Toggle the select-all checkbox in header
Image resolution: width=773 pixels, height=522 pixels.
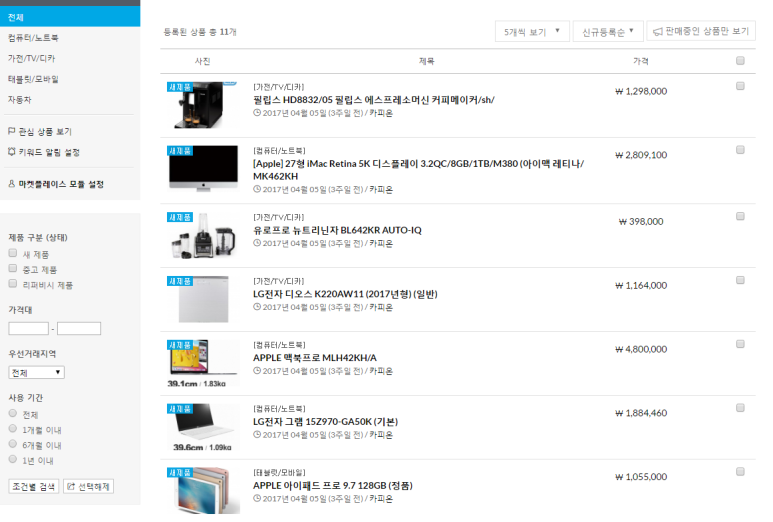coord(740,61)
